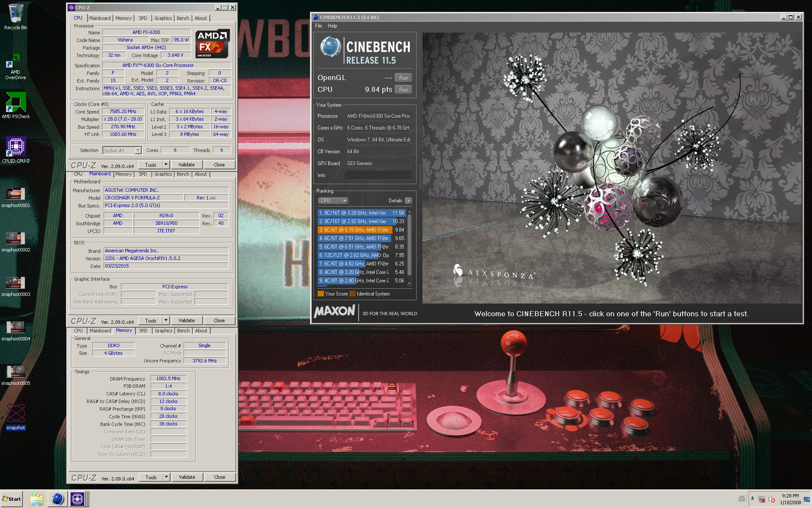Click the volume tray icon

pos(771,500)
